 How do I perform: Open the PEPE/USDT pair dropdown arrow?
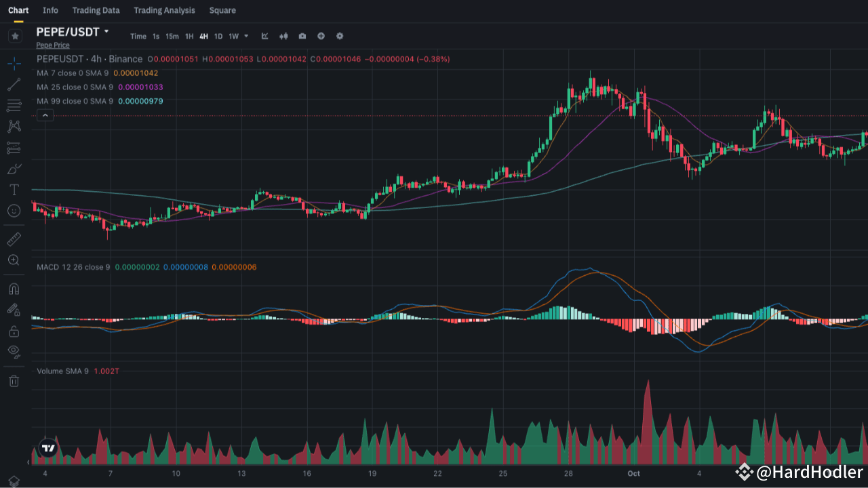click(106, 32)
